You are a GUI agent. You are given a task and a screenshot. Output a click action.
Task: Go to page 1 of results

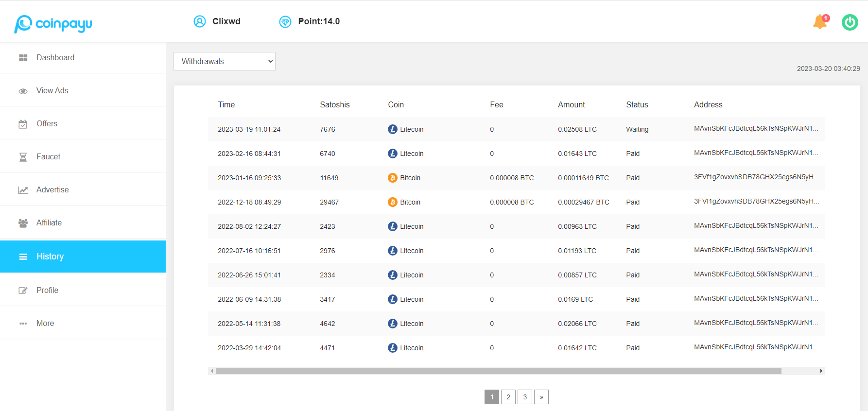tap(492, 397)
